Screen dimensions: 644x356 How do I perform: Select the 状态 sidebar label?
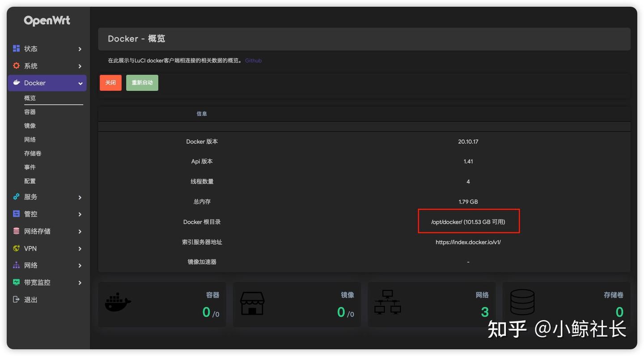click(x=31, y=48)
